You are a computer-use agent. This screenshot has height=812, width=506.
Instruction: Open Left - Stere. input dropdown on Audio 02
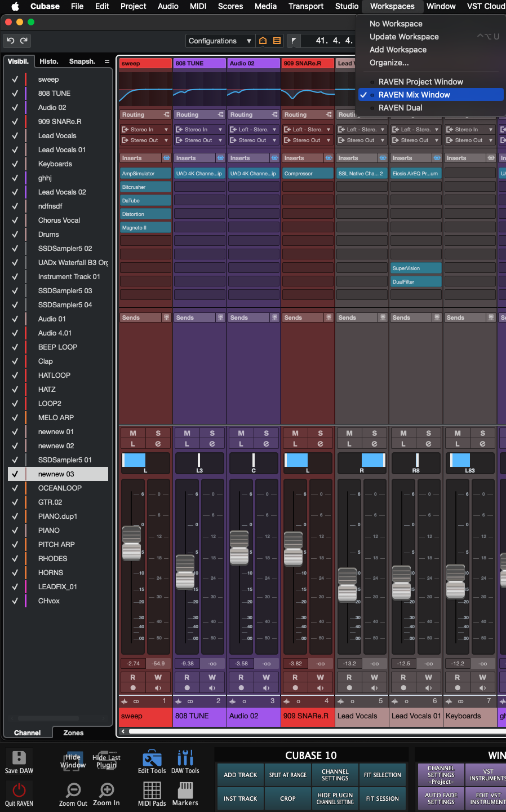pos(253,130)
